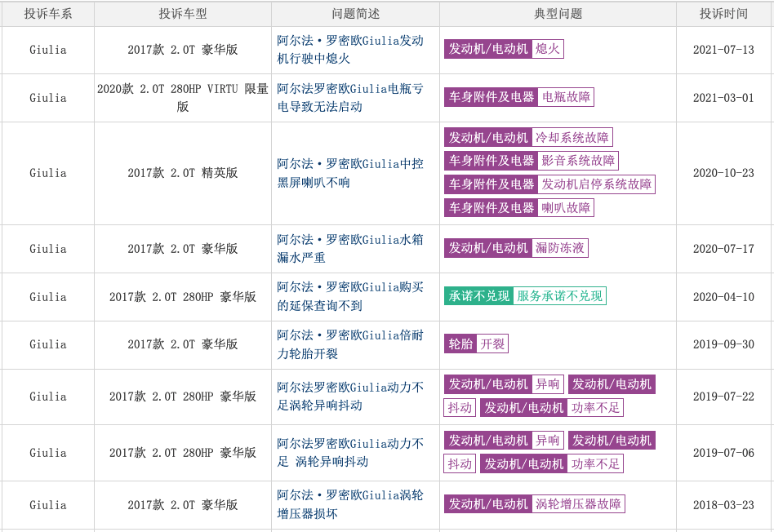
Task: Select the 2019-07-22 date cell
Action: click(723, 397)
